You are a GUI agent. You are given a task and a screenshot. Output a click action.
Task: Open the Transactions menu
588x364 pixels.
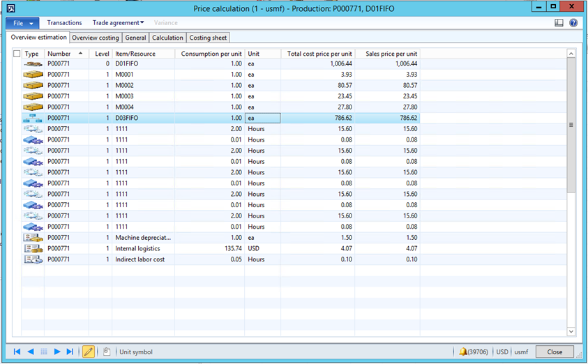(x=64, y=23)
